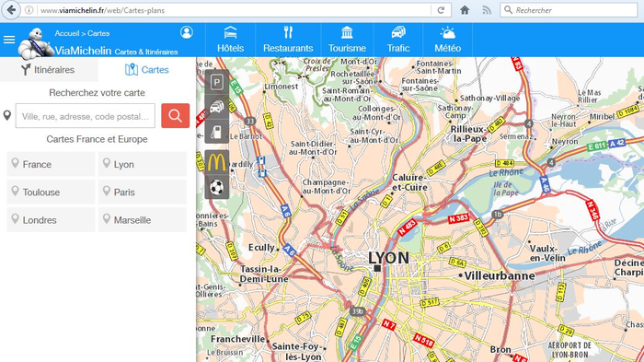Screen dimensions: 644x362
Task: Select the Cartes tab
Action: click(147, 69)
